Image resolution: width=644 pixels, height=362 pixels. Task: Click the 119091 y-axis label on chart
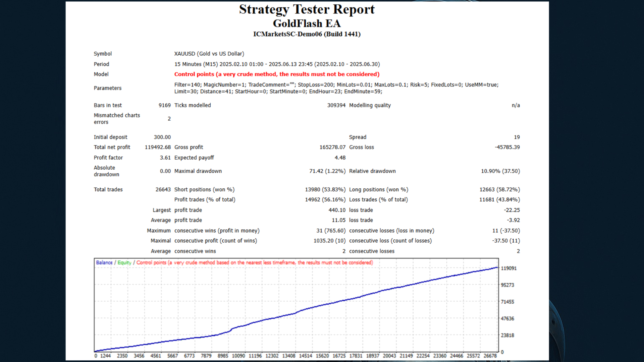(508, 268)
